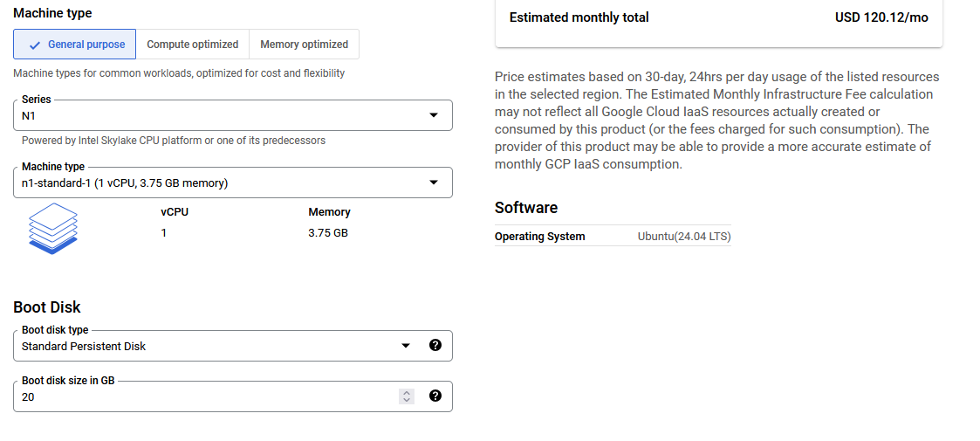Click the USD 120.12/mo estimated total
980x441 pixels.
click(x=881, y=17)
